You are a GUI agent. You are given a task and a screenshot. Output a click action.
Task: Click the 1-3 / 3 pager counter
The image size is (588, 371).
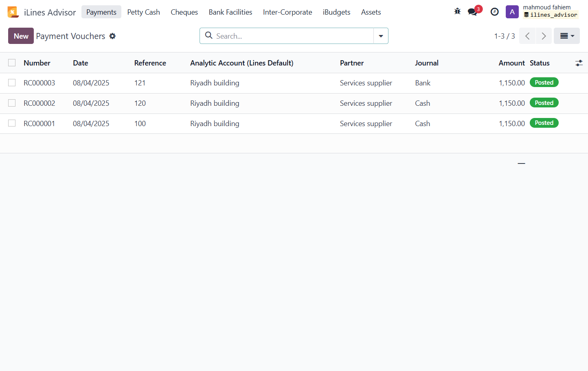point(505,36)
